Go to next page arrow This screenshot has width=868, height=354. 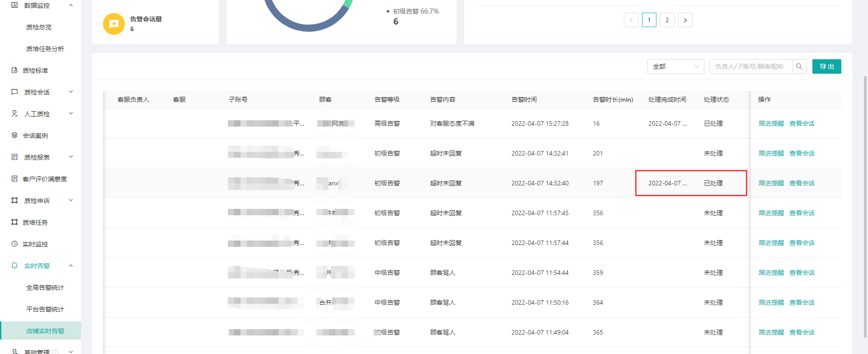685,20
